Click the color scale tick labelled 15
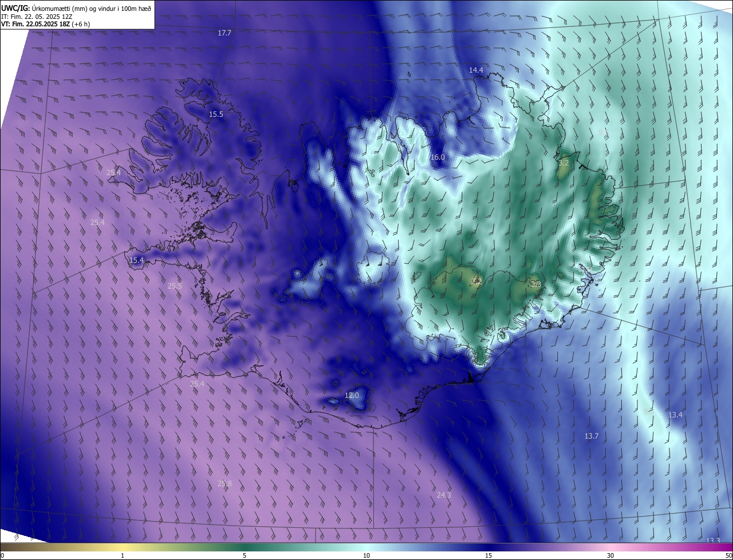 point(488,555)
